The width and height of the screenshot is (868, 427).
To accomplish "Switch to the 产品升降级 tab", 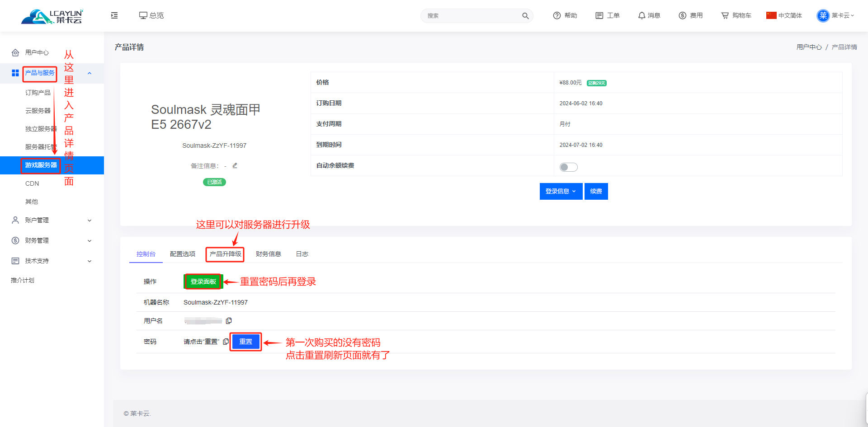I will 225,254.
